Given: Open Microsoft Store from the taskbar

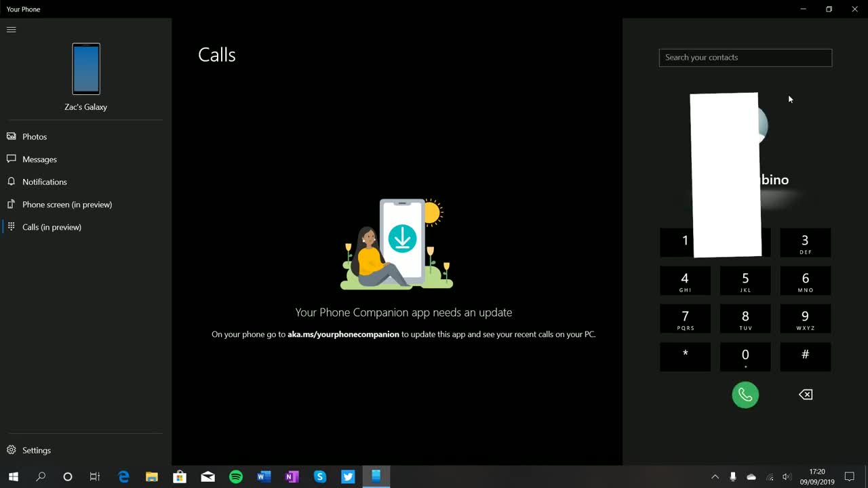Looking at the screenshot, I should tap(180, 476).
